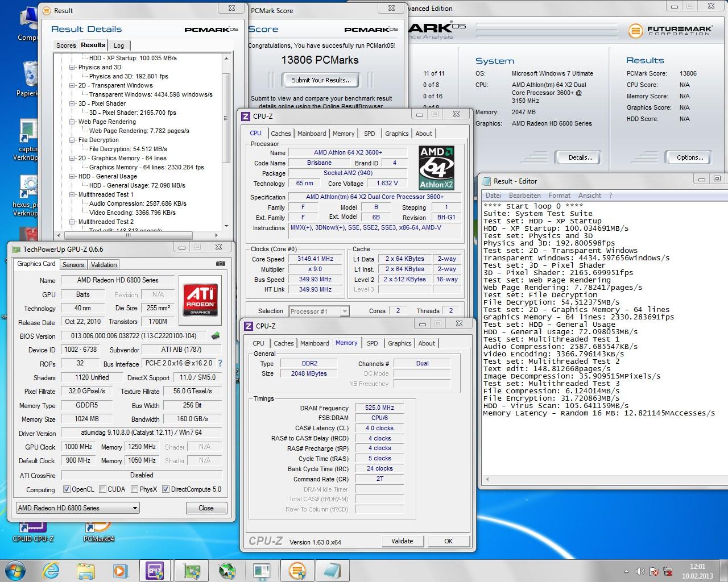
Task: Click the Bus Interface question mark icon
Action: point(220,363)
